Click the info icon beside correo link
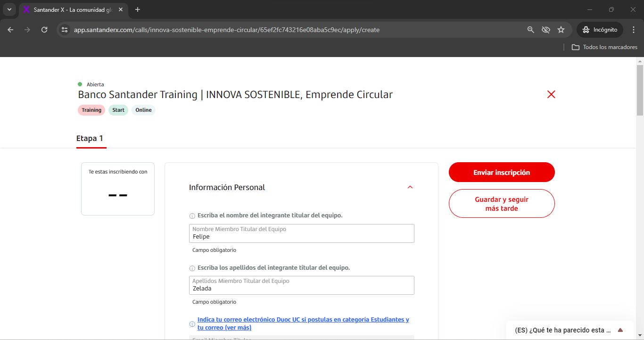644x340 pixels. coord(192,324)
